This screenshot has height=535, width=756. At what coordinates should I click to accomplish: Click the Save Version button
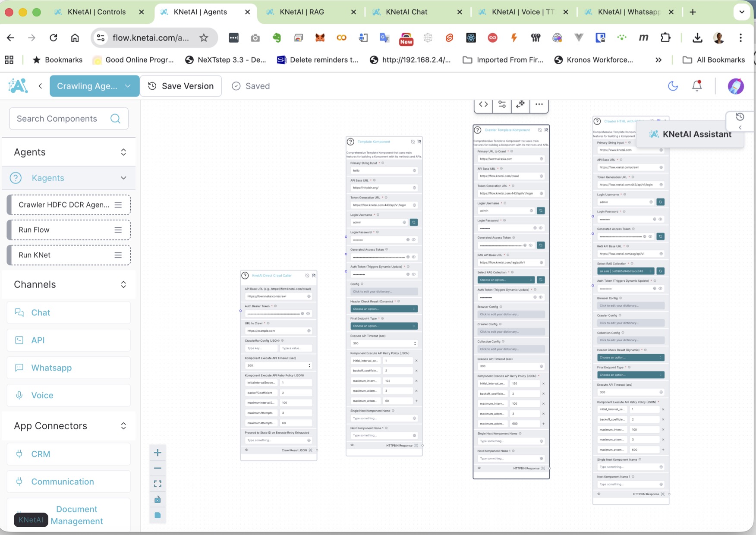tap(181, 86)
